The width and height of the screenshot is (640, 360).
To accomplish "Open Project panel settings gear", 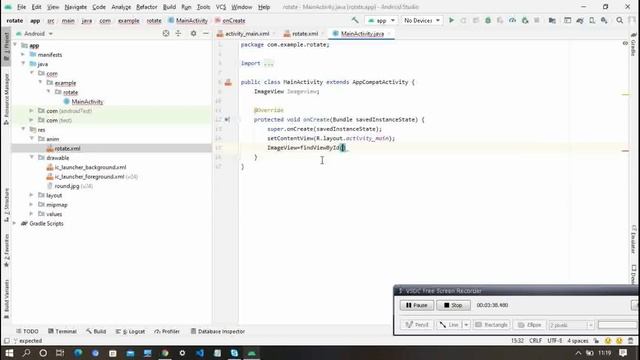I will [193, 33].
